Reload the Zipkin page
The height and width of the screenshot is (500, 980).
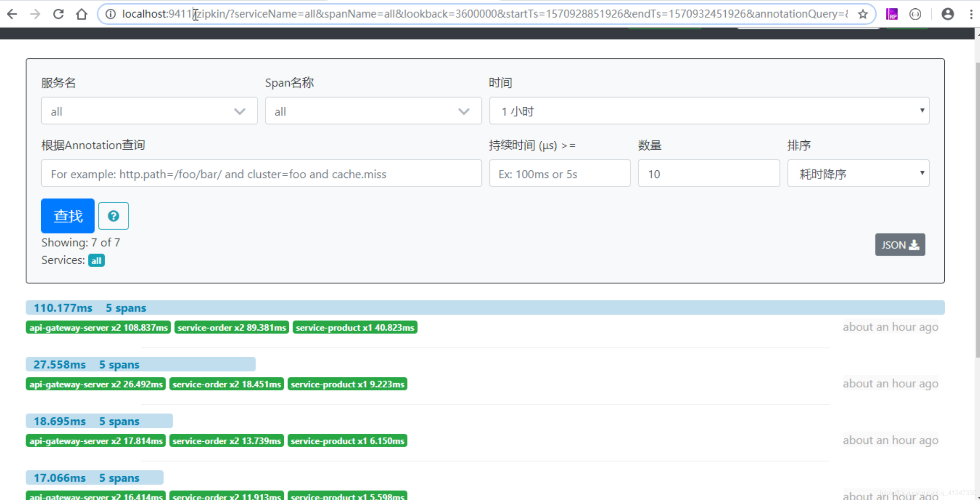pos(58,14)
